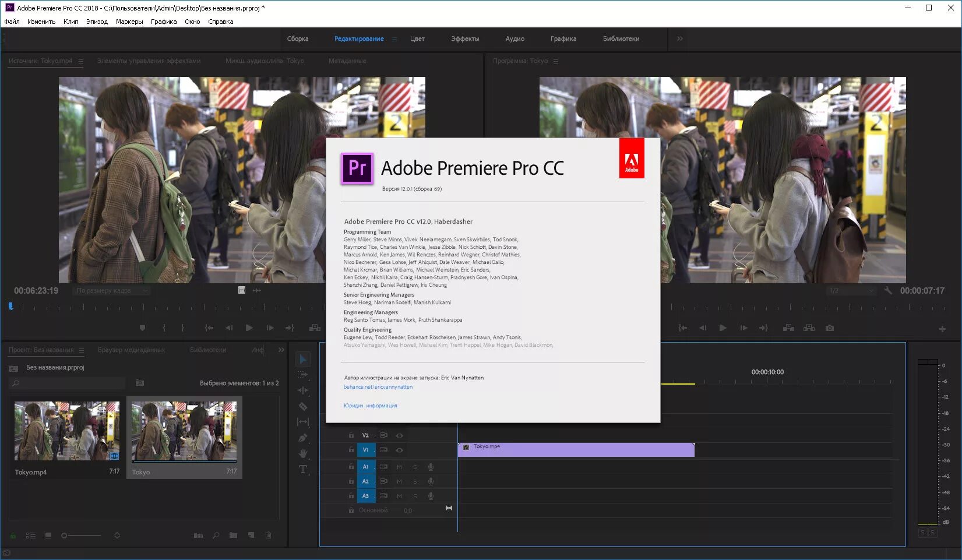Go to Out point in Program monitor
The image size is (962, 560).
click(x=763, y=328)
